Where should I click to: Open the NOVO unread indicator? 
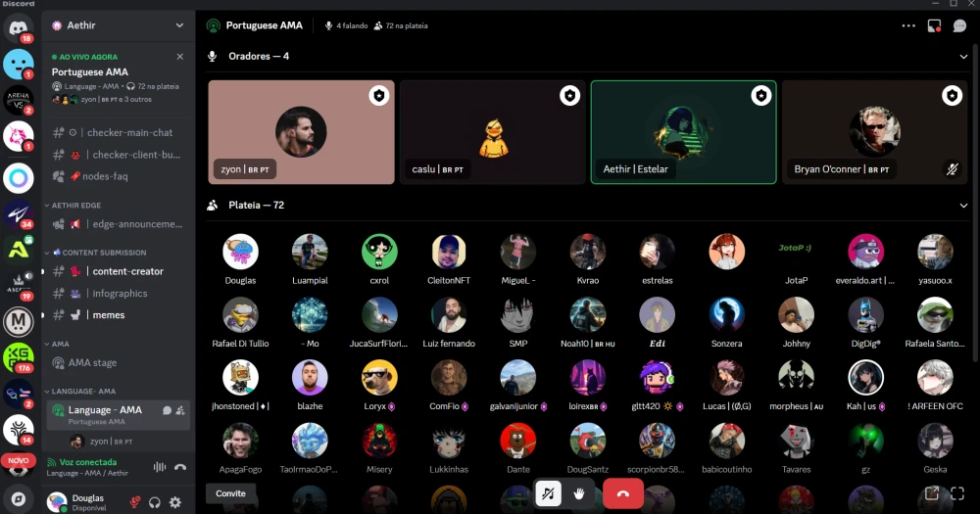[x=18, y=460]
